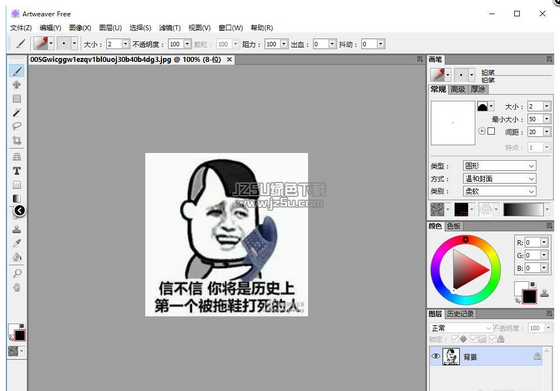Screen dimensions: 560x391
Task: Open Opacity dropdown in options bar
Action: [187, 44]
